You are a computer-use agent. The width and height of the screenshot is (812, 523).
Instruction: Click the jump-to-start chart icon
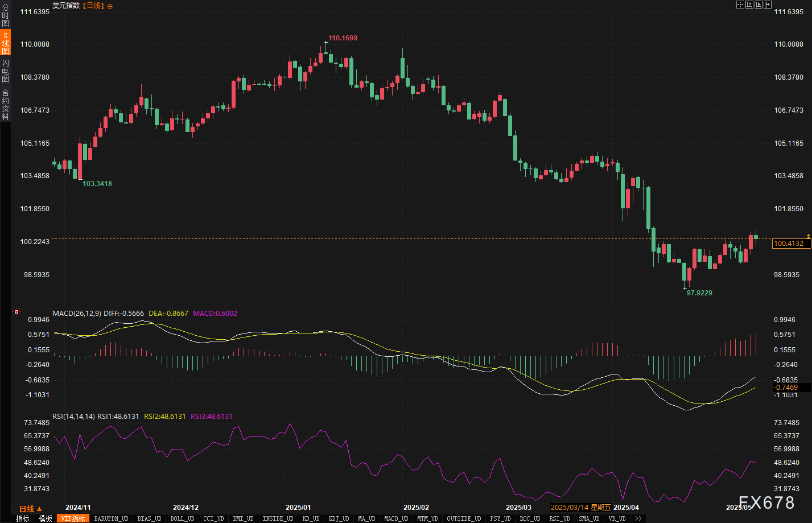point(749,5)
